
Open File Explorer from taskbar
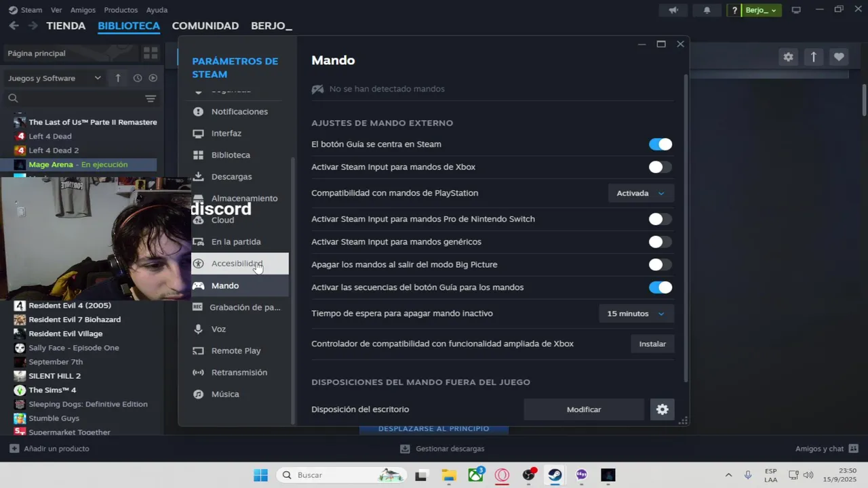click(448, 475)
